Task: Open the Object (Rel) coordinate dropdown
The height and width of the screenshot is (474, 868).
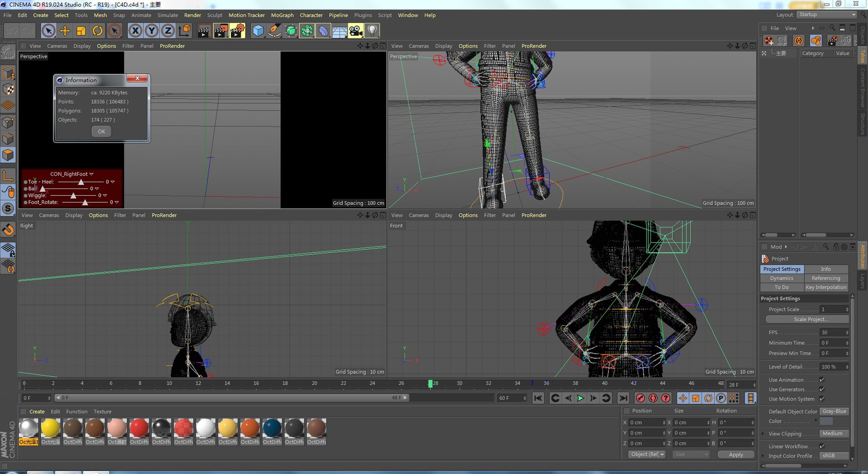Action: click(x=647, y=455)
